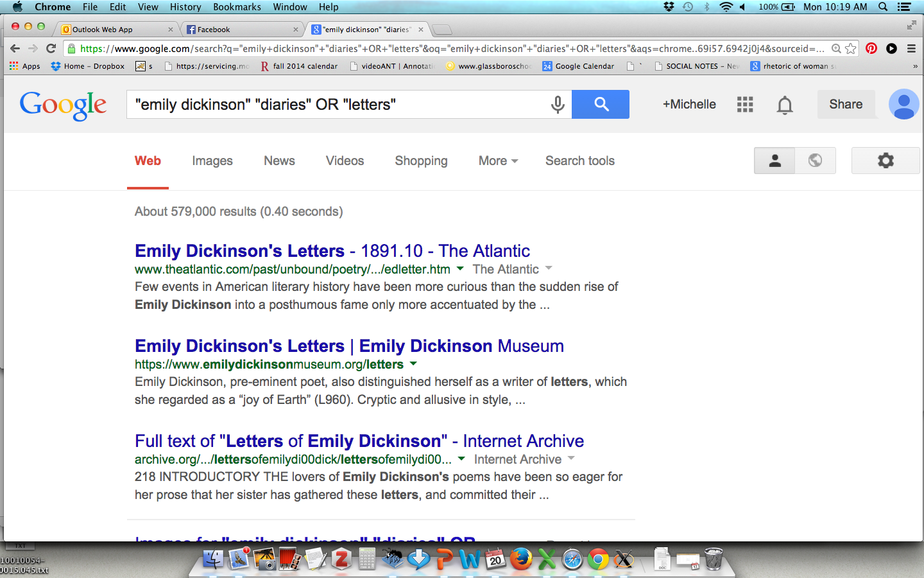The width and height of the screenshot is (924, 578).
Task: Reload the page with the refresh icon
Action: coord(51,48)
